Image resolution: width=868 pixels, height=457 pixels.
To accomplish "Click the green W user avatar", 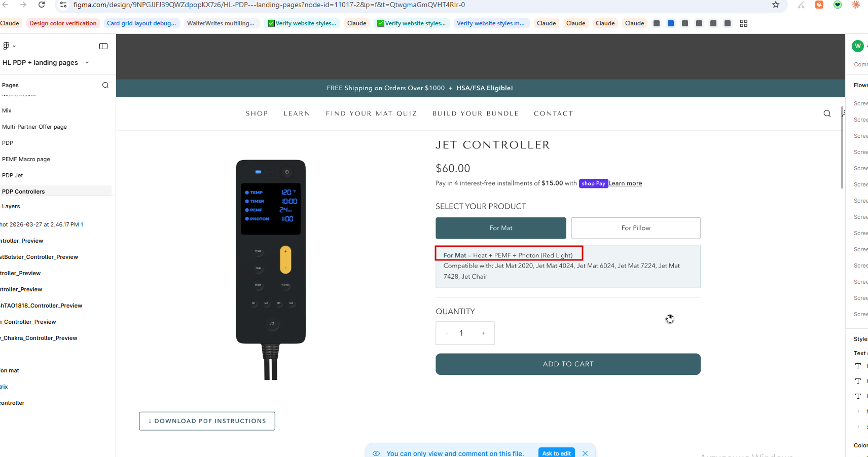I will click(x=858, y=46).
